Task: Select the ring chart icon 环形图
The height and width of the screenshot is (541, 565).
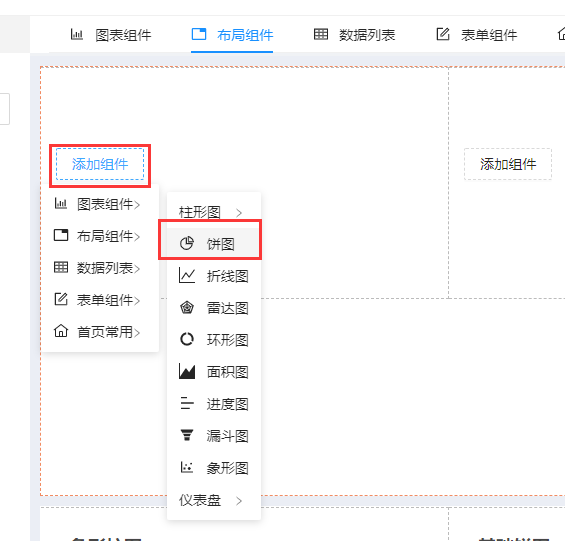Action: tap(187, 339)
